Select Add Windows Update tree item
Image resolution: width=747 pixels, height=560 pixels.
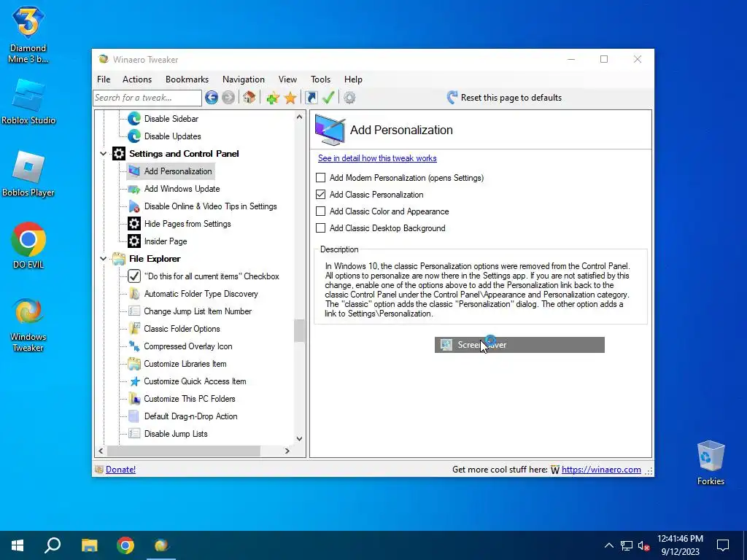pos(182,189)
